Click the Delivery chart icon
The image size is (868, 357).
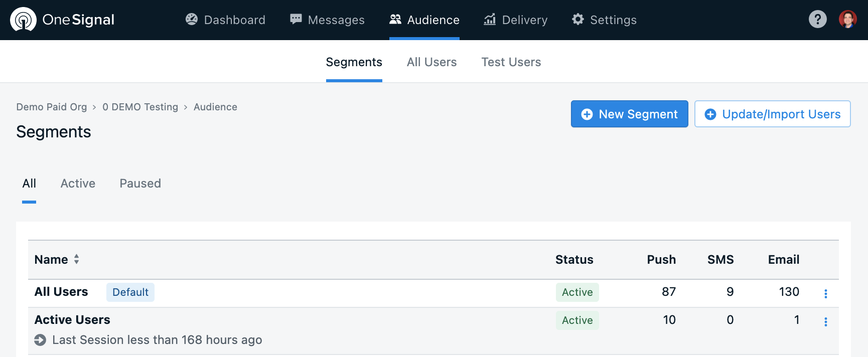tap(490, 20)
